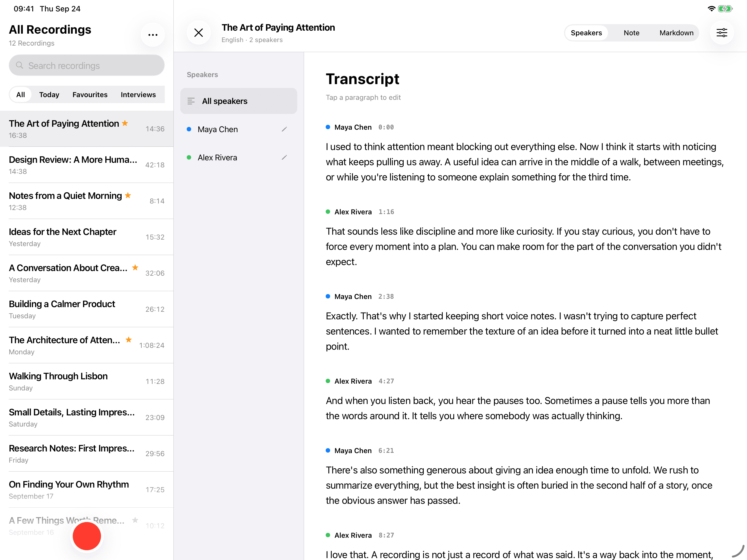Image resolution: width=747 pixels, height=560 pixels.
Task: Open Research Notes: First Impres... recording
Action: (x=87, y=454)
